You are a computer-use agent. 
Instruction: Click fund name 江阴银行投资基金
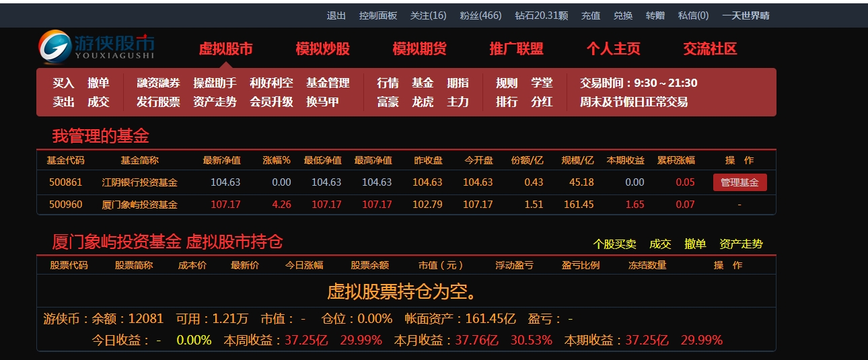click(139, 182)
